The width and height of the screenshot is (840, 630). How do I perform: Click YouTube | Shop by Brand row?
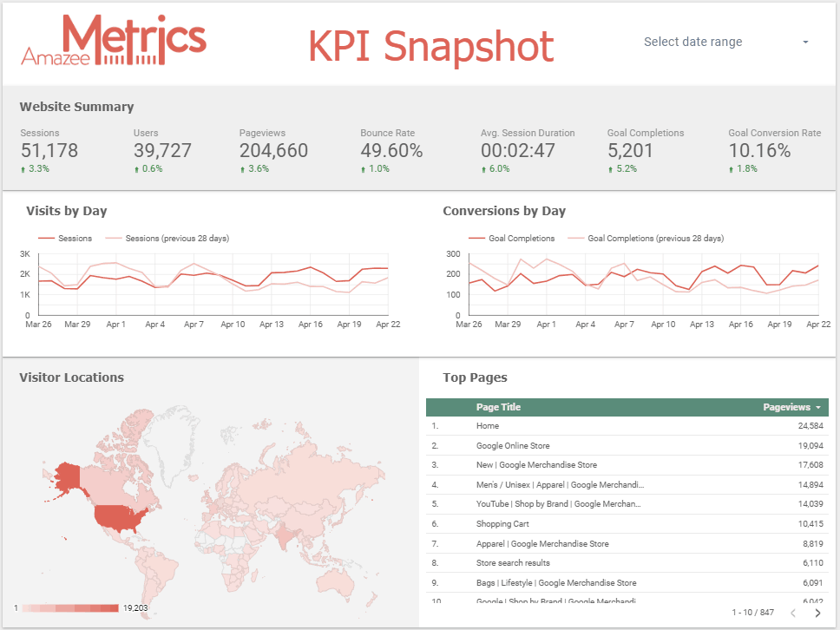627,504
